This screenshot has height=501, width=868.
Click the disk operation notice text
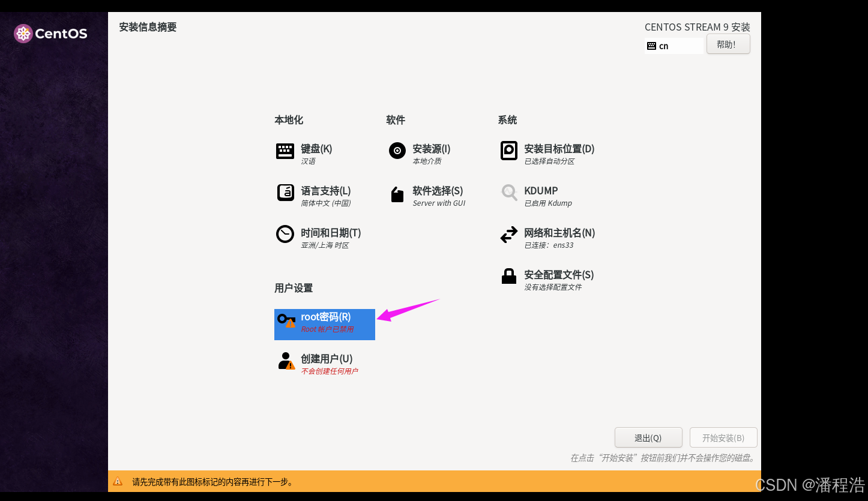tap(663, 458)
